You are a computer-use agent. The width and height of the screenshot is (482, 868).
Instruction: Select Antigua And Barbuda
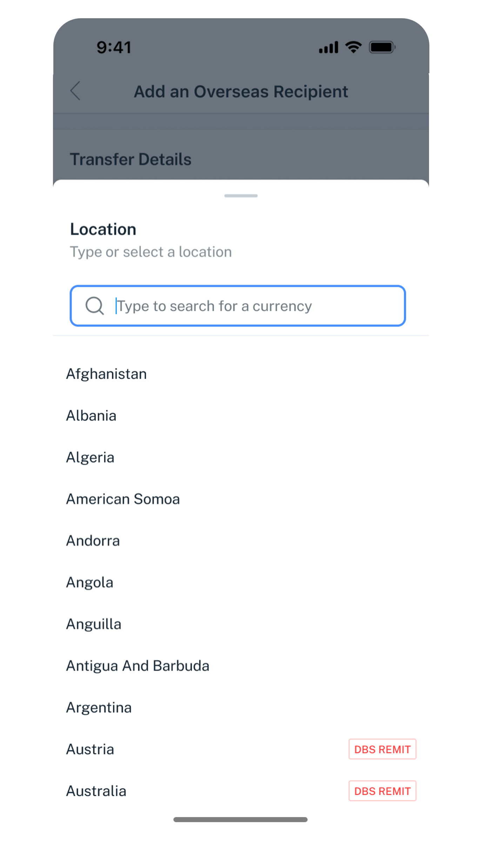pos(138,666)
